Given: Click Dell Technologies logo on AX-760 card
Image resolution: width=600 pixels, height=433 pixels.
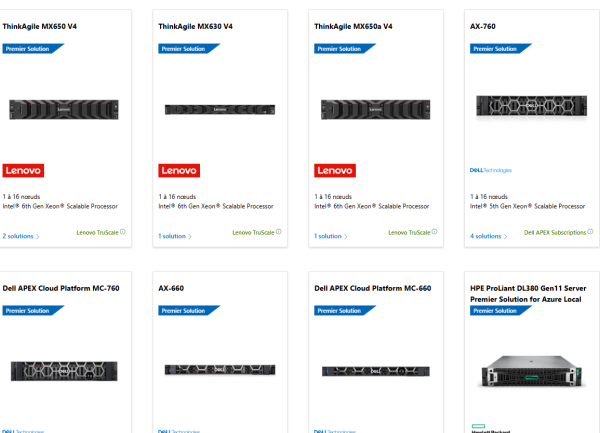Looking at the screenshot, I should point(491,171).
